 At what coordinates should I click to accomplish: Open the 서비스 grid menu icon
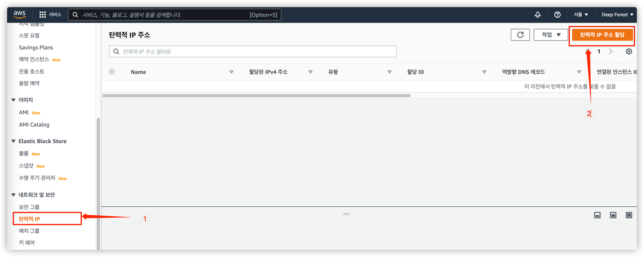pyautogui.click(x=42, y=15)
